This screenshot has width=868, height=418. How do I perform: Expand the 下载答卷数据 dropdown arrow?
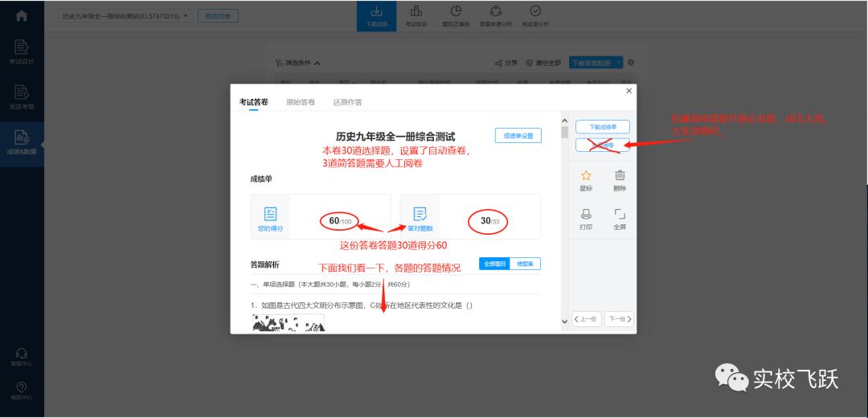[x=619, y=63]
